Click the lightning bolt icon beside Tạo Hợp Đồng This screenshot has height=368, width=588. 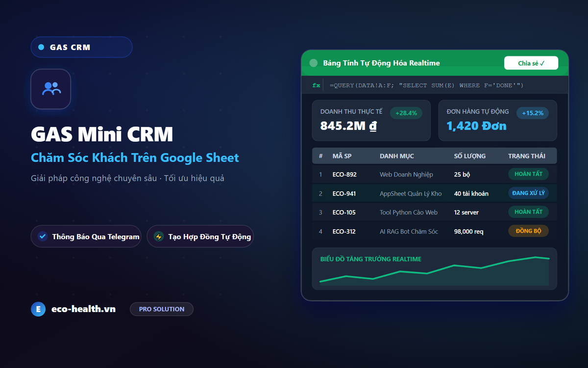pyautogui.click(x=158, y=237)
